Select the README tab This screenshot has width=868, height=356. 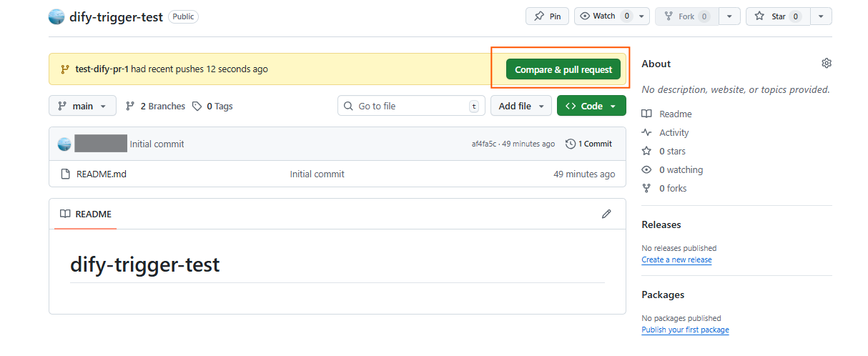[x=86, y=214]
